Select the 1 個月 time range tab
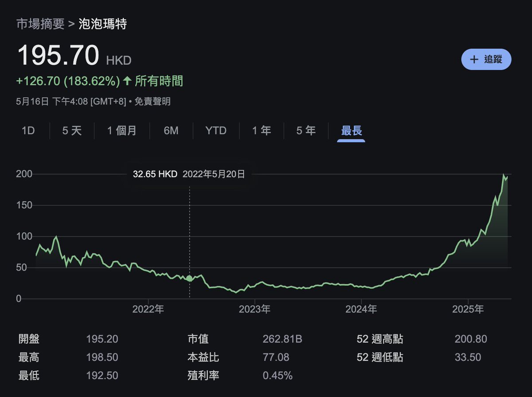 click(122, 131)
